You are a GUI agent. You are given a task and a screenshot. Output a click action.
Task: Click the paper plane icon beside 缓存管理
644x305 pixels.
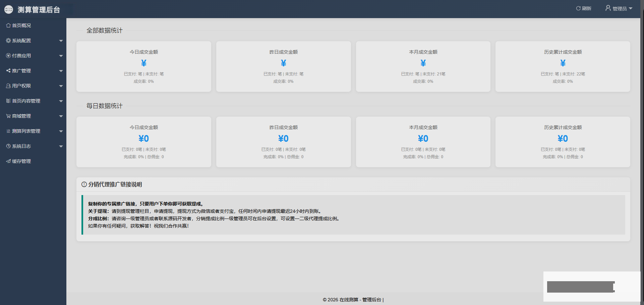click(x=8, y=161)
